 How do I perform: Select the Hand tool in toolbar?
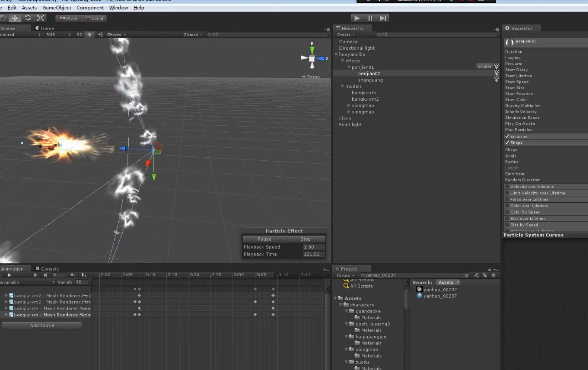(x=3, y=18)
